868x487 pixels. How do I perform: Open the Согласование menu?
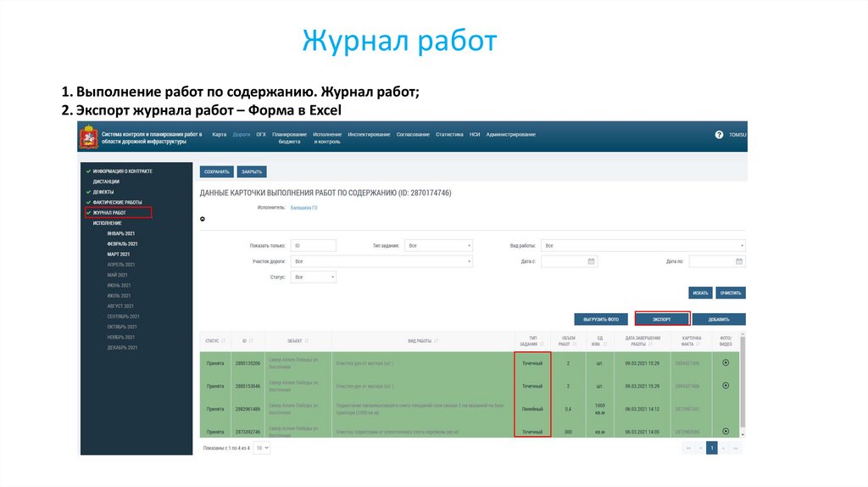[x=413, y=135]
